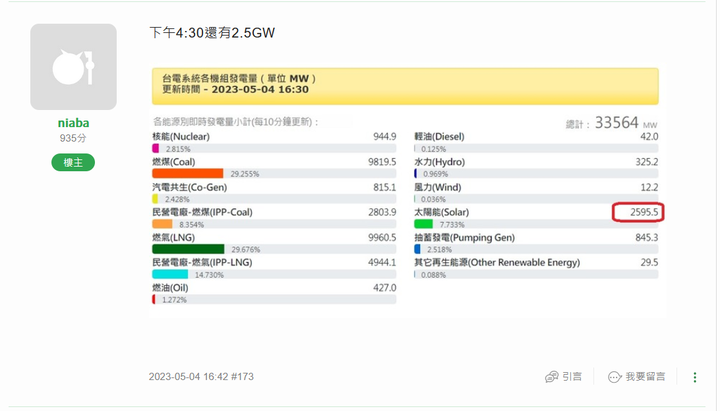Click the 我要留言 text link

[x=645, y=377]
